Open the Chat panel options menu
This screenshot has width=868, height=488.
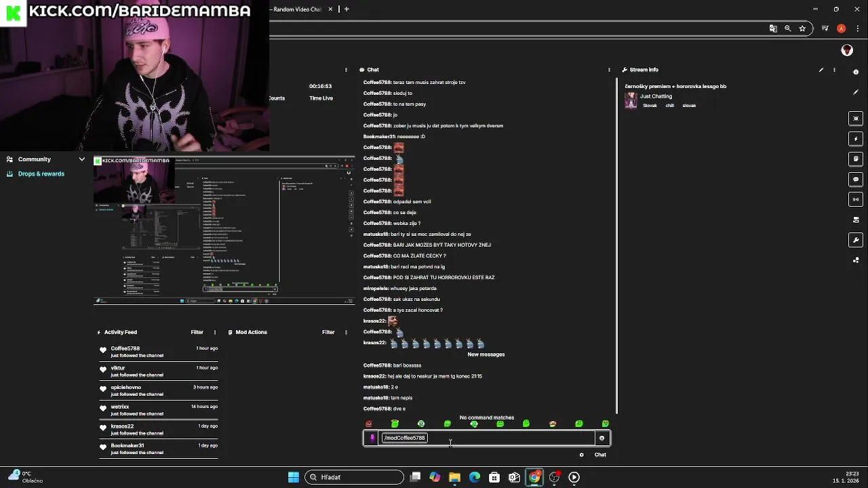coord(609,70)
